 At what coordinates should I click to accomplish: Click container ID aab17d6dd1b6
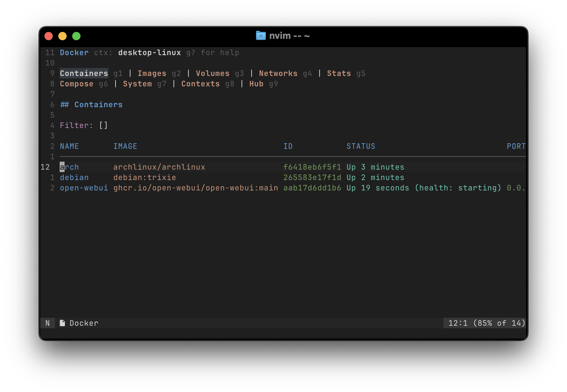point(312,188)
